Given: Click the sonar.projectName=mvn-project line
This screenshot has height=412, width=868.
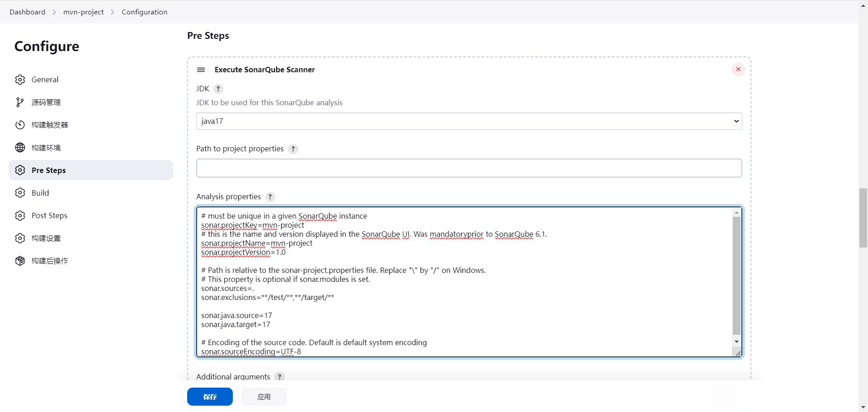Looking at the screenshot, I should (x=257, y=243).
